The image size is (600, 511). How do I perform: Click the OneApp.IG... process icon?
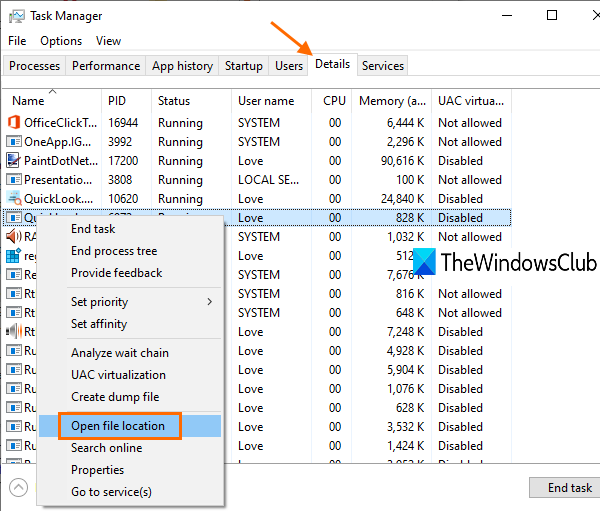[x=14, y=142]
